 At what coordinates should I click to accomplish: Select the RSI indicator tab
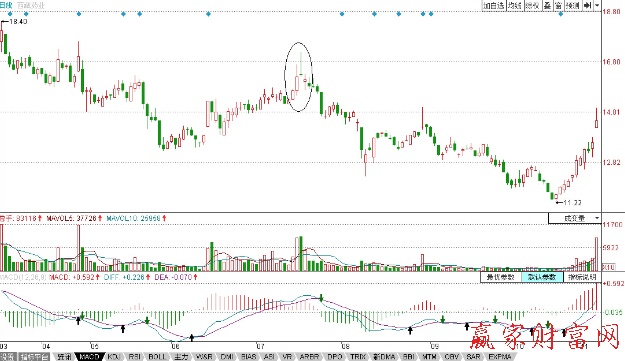click(135, 357)
